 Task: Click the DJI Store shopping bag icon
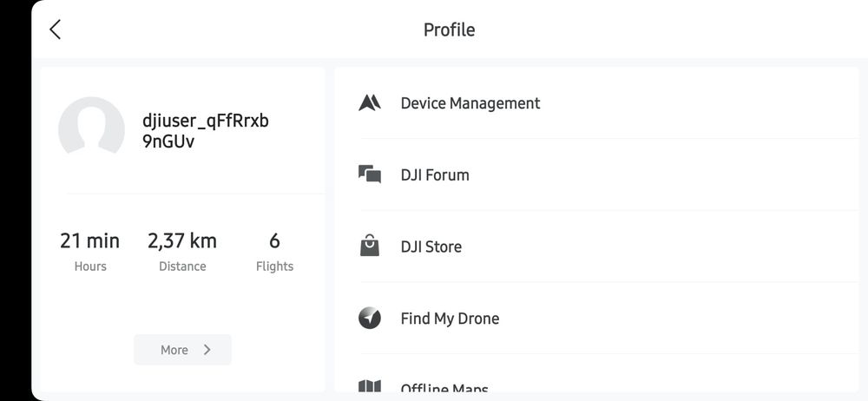(x=370, y=247)
